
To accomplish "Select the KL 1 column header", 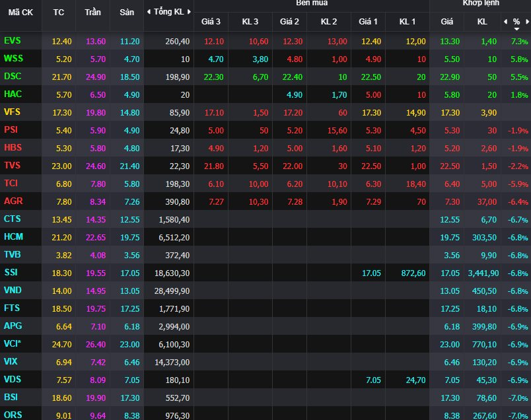I will [407, 22].
